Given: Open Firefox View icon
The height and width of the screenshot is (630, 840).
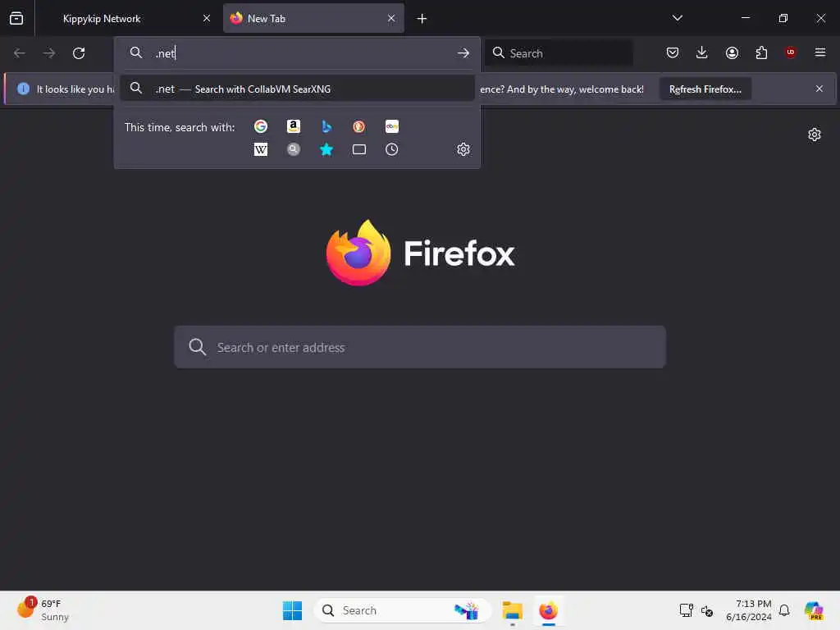Looking at the screenshot, I should pyautogui.click(x=16, y=18).
